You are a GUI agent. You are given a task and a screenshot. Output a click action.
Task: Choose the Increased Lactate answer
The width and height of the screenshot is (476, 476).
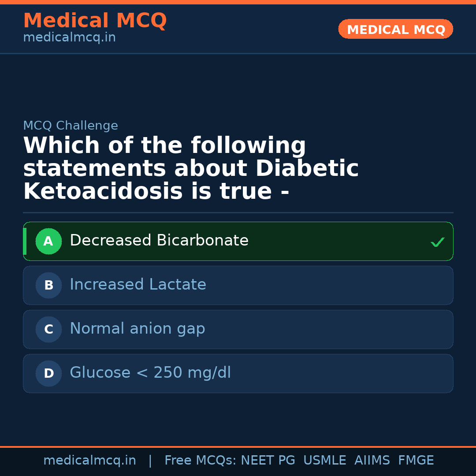point(138,285)
